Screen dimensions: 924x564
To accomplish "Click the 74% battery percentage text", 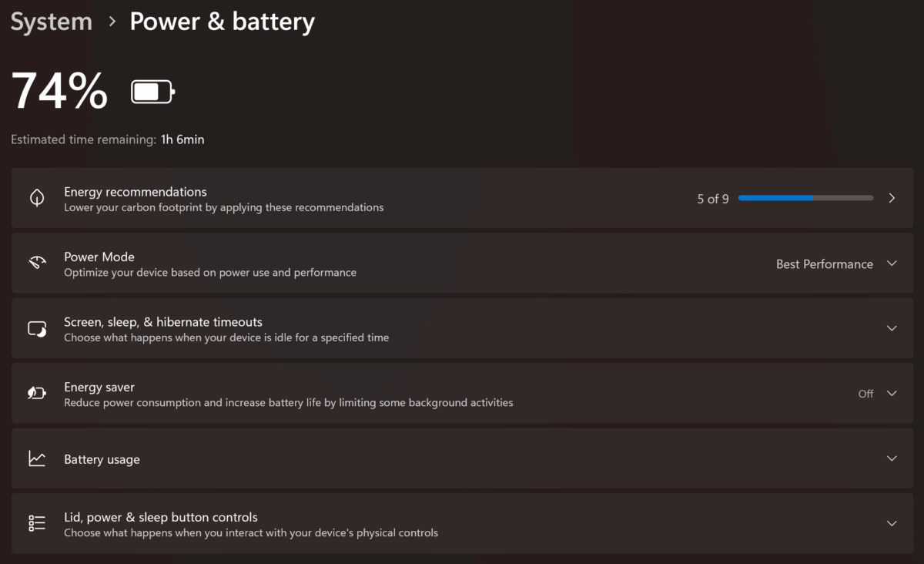I will pyautogui.click(x=60, y=91).
